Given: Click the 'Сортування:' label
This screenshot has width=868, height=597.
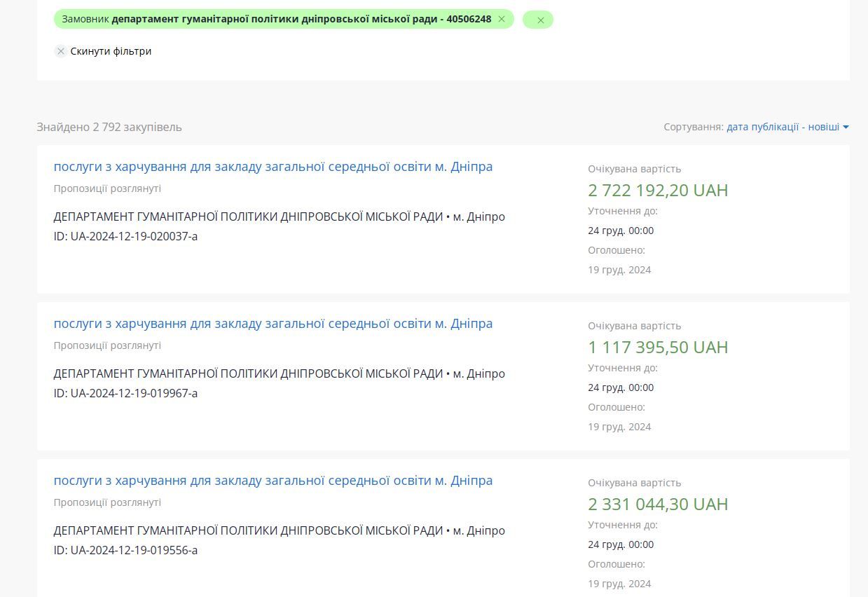Looking at the screenshot, I should click(693, 127).
